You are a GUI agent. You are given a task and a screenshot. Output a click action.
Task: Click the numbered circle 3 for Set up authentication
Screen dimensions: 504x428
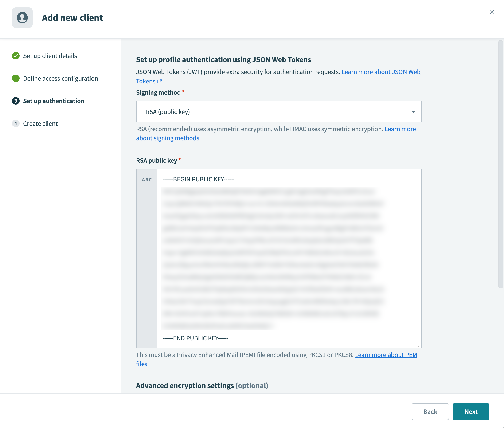[x=16, y=101]
